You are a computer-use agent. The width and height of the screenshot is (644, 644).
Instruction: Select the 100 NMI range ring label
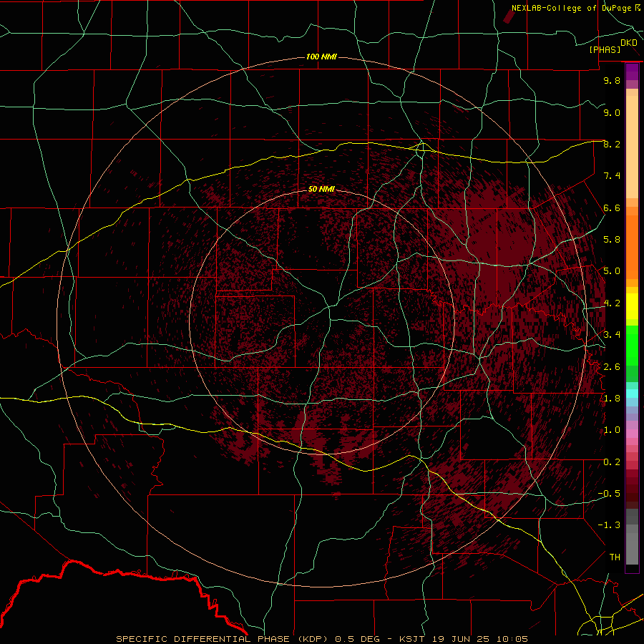pyautogui.click(x=321, y=57)
